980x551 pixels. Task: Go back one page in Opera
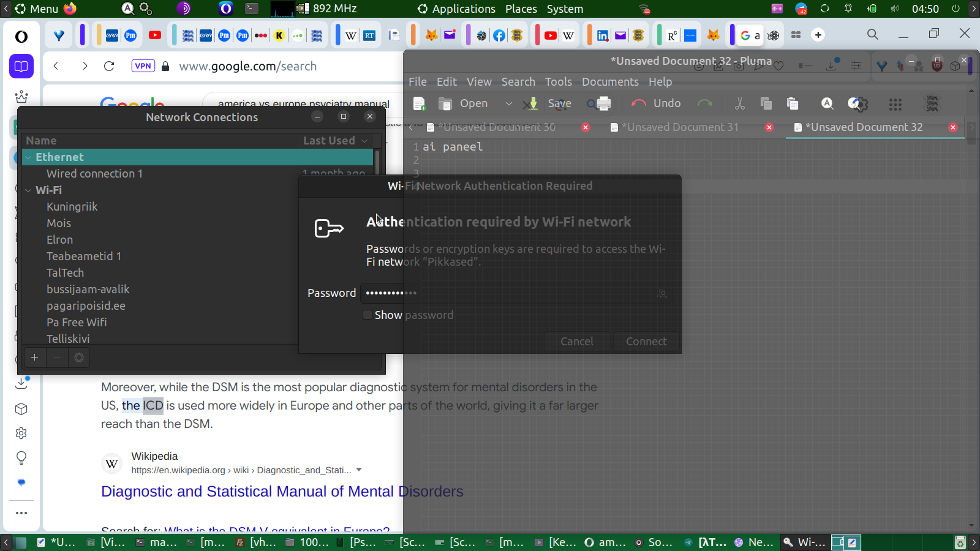pos(56,66)
